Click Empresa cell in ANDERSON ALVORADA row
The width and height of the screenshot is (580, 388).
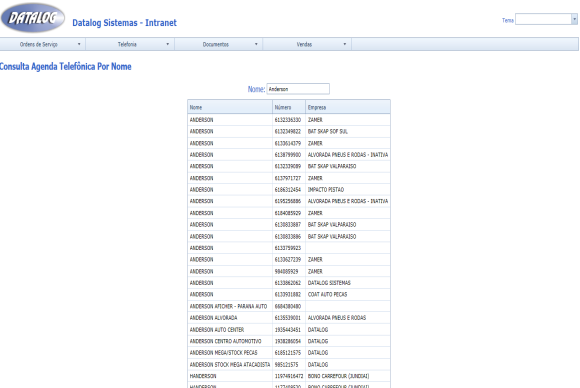(348, 318)
